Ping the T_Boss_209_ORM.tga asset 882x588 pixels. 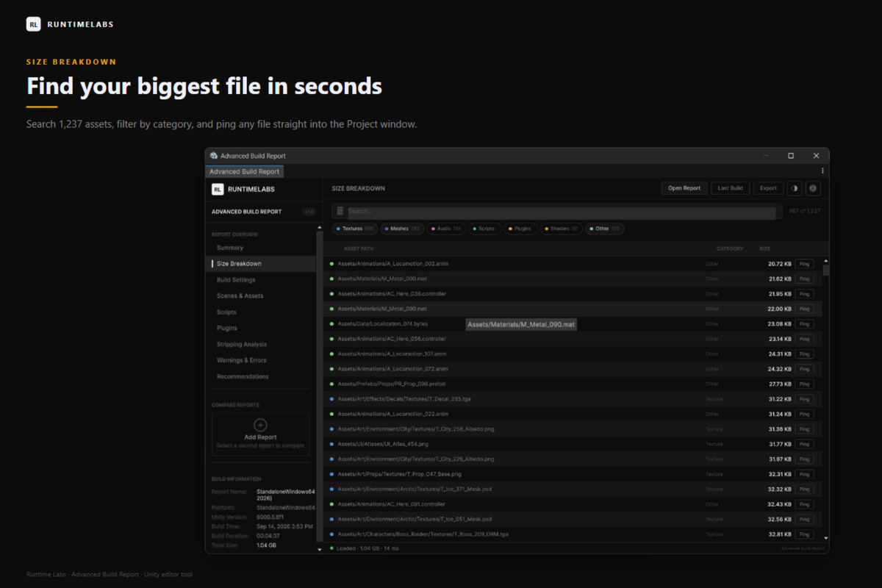[x=805, y=534]
